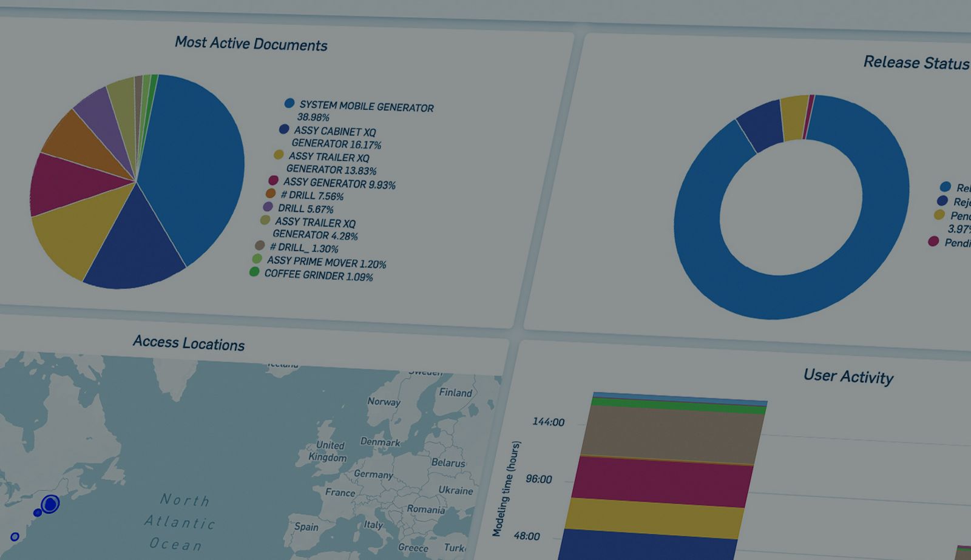971x560 pixels.
Task: Select the SYSTEM MOBILE GENERATOR legend marker
Action: coord(288,103)
